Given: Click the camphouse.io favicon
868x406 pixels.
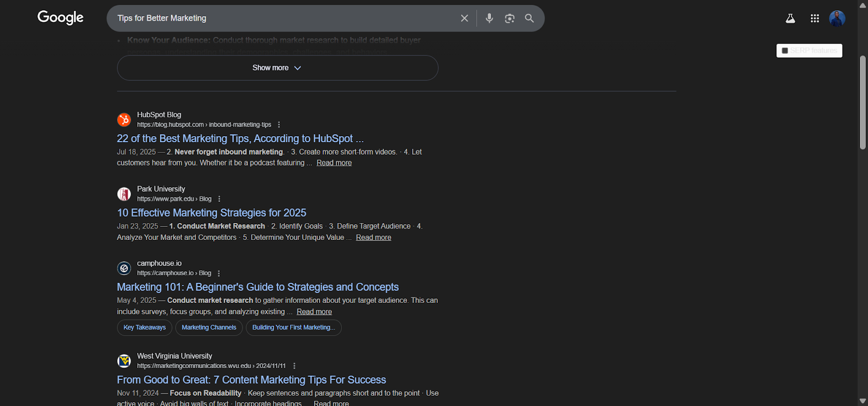Looking at the screenshot, I should (x=124, y=268).
